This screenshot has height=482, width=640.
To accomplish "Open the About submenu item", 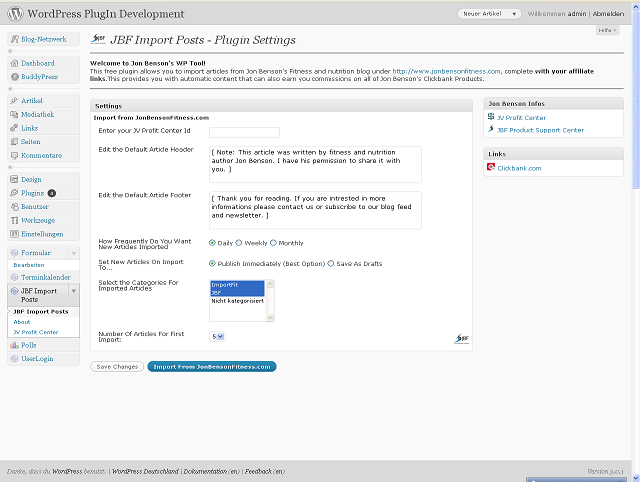I will [22, 322].
